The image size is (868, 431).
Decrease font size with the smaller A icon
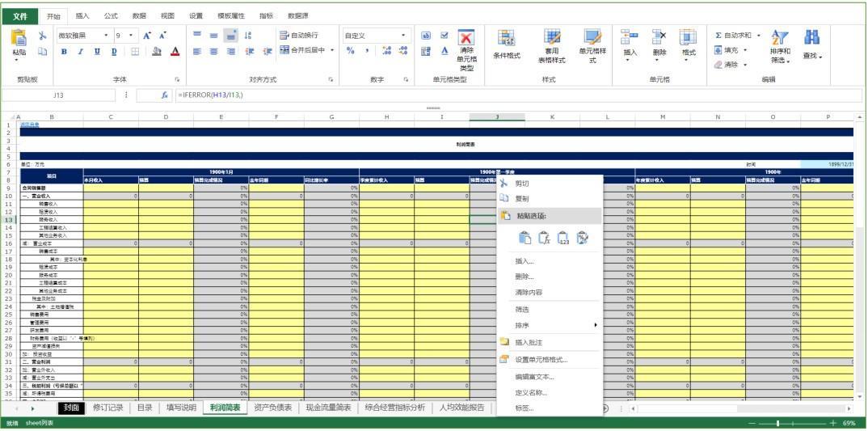[162, 36]
